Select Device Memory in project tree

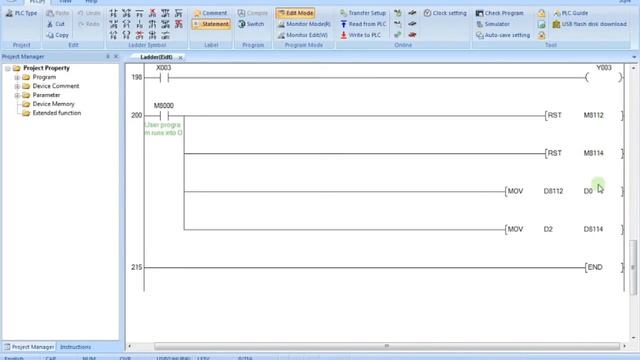53,104
